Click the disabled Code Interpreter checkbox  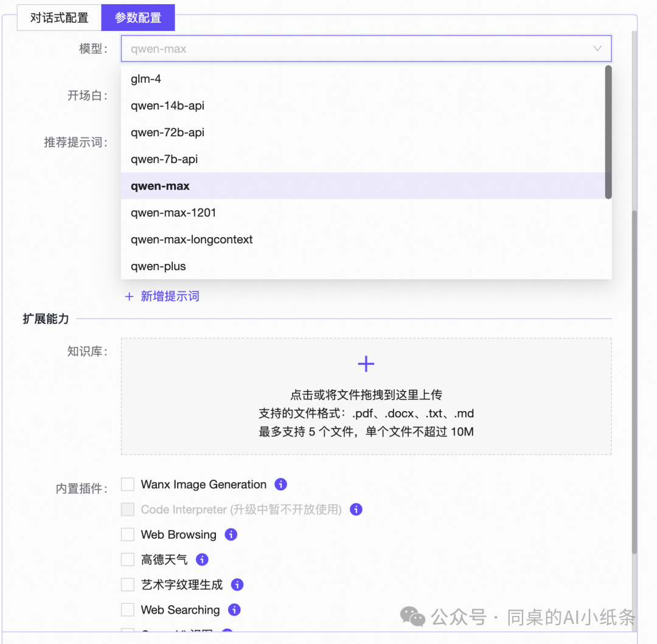click(x=128, y=509)
